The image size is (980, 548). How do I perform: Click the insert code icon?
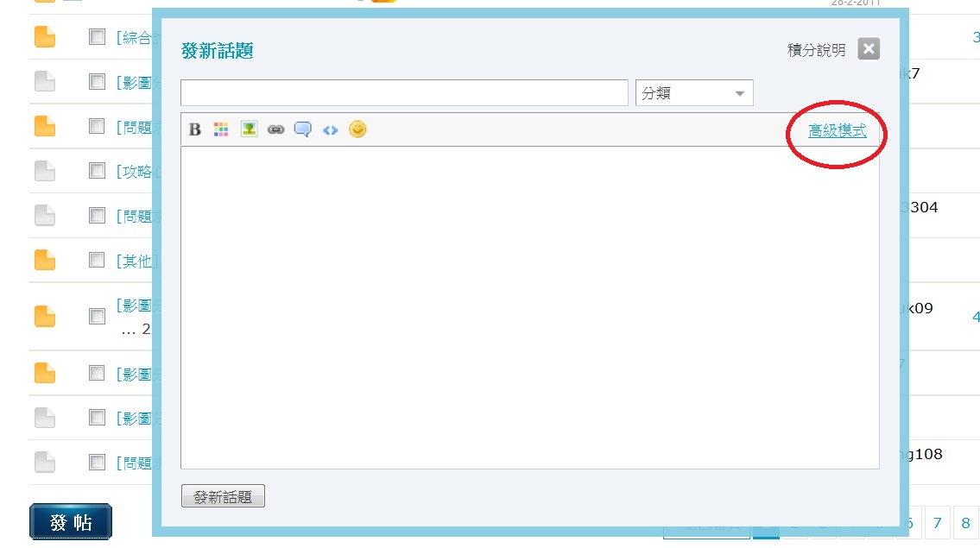click(x=330, y=129)
